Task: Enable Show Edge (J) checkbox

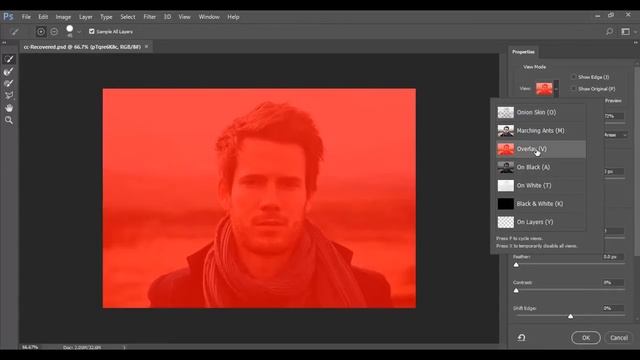Action: [573, 77]
